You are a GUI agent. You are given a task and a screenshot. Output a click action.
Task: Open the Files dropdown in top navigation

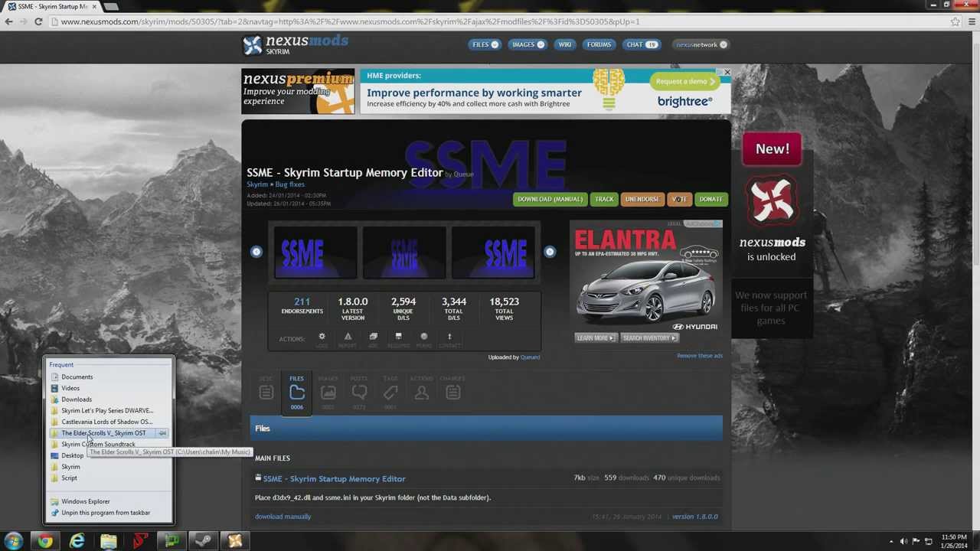tap(485, 44)
